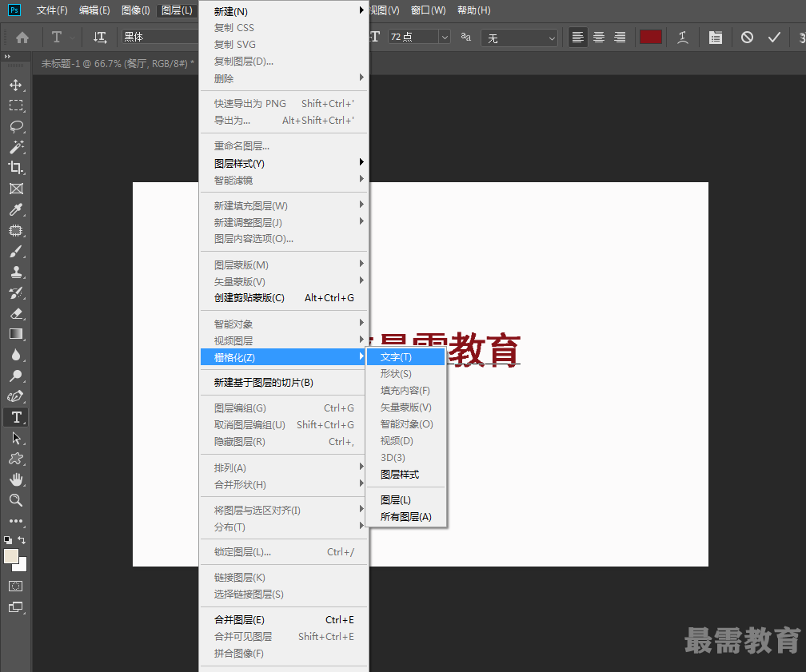
Task: Expand the 新建(N) submenu
Action: click(x=284, y=11)
